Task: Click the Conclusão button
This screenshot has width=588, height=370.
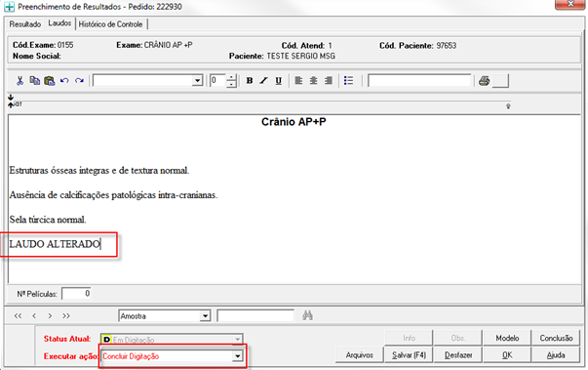Action: point(556,338)
